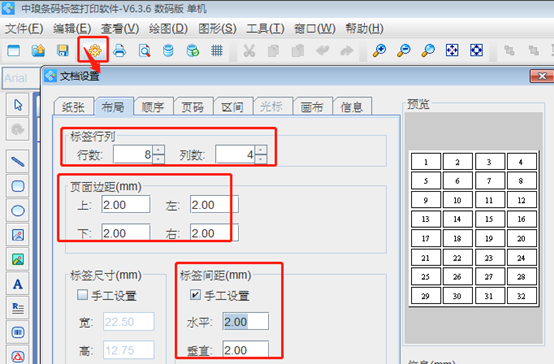Enable manual setting for label size

(82, 295)
